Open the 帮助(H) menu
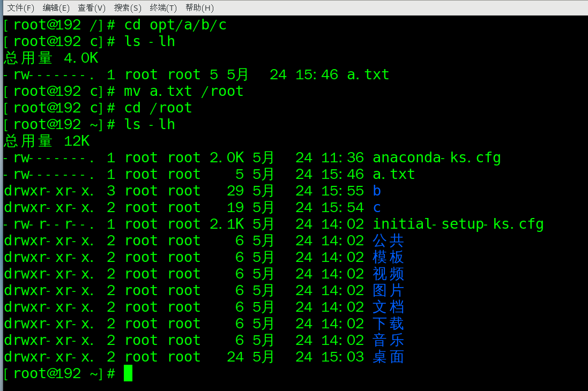Image resolution: width=588 pixels, height=391 pixels. (199, 7)
